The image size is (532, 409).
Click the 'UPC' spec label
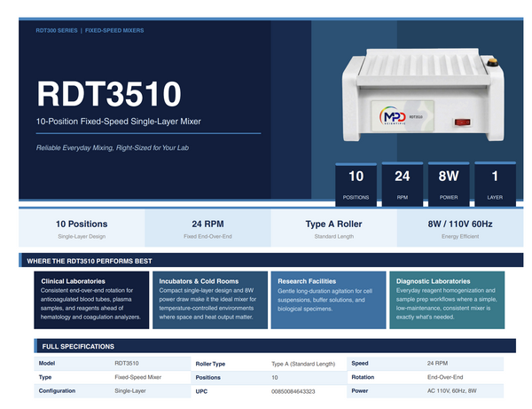pyautogui.click(x=201, y=391)
